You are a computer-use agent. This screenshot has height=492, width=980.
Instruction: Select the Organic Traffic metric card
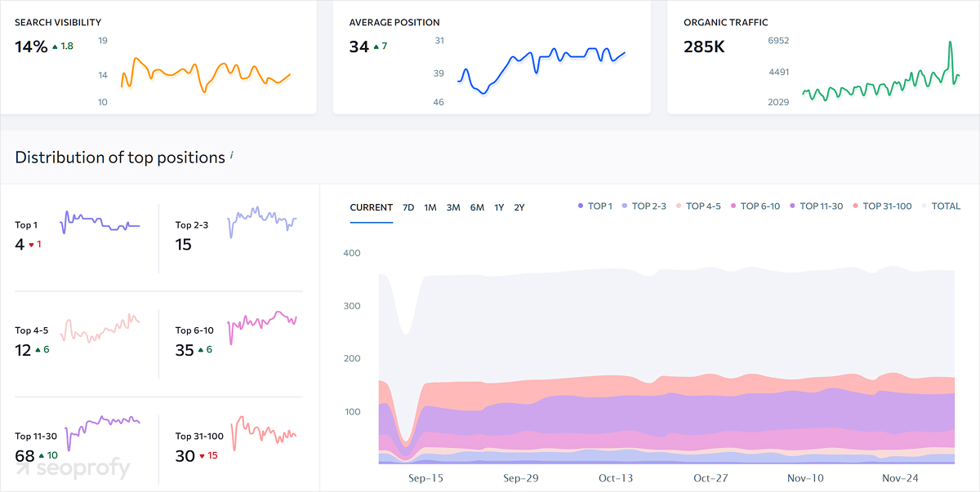821,57
